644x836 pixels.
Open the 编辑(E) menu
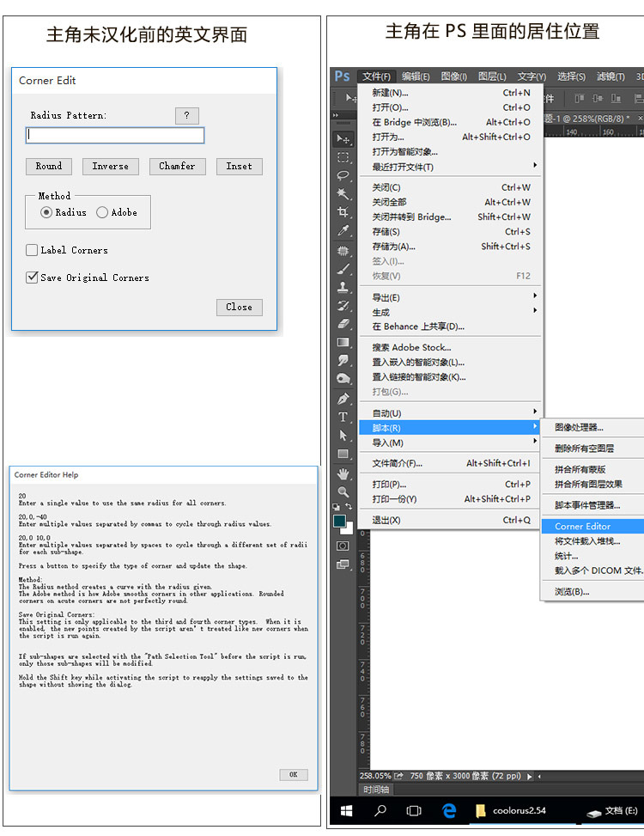click(x=416, y=76)
